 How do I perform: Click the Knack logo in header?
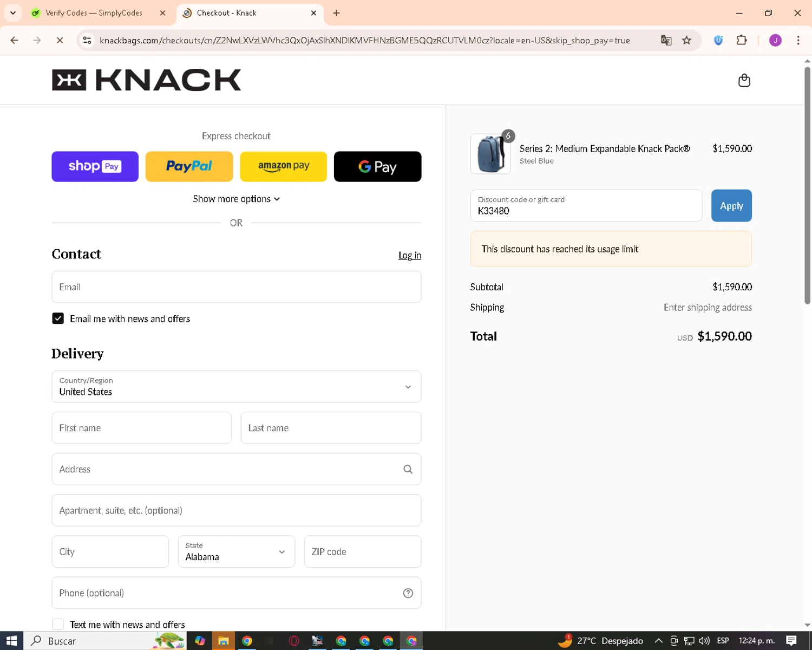146,80
